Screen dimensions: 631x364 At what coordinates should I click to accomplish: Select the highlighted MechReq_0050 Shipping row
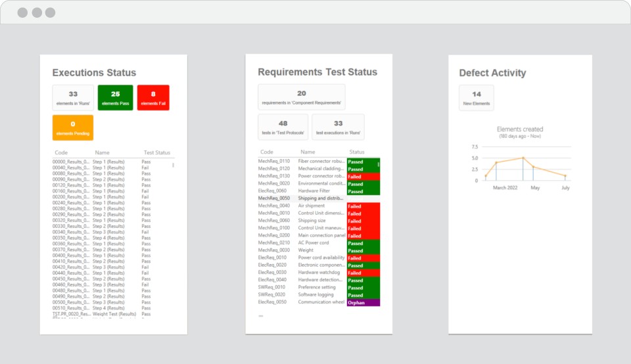[x=319, y=198]
